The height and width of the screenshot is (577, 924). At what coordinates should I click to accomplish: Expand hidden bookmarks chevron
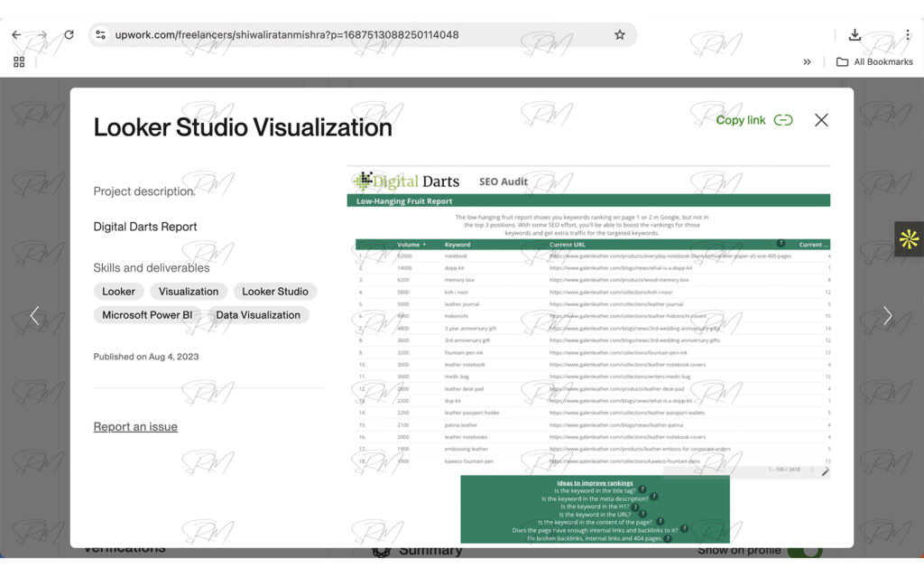[807, 62]
